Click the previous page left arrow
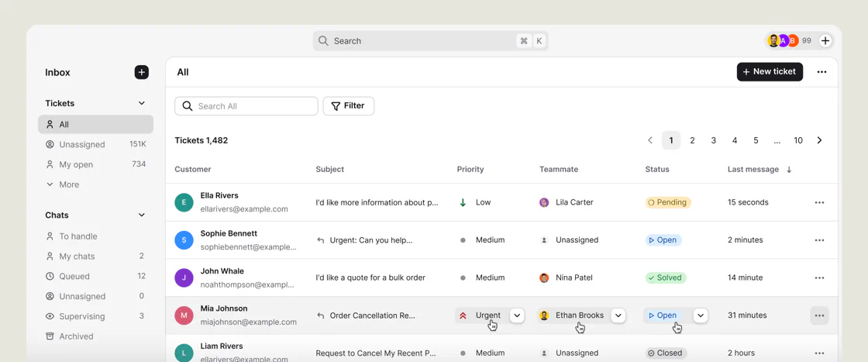 (x=650, y=140)
